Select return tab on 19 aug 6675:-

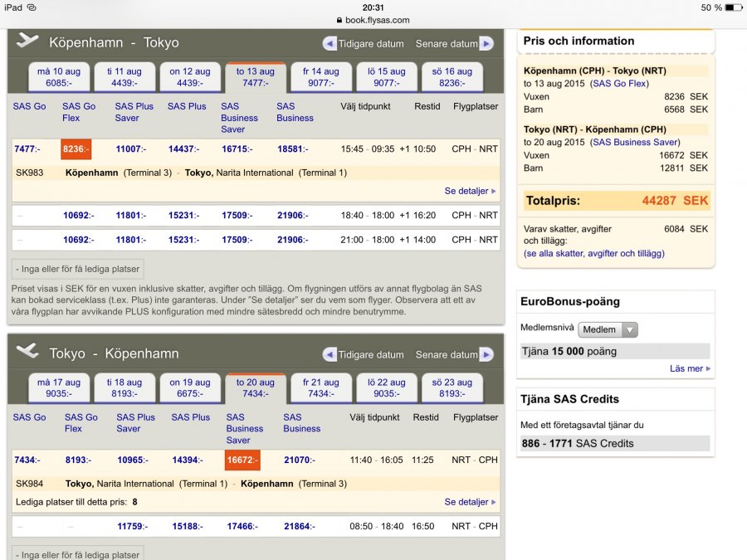pyautogui.click(x=190, y=388)
